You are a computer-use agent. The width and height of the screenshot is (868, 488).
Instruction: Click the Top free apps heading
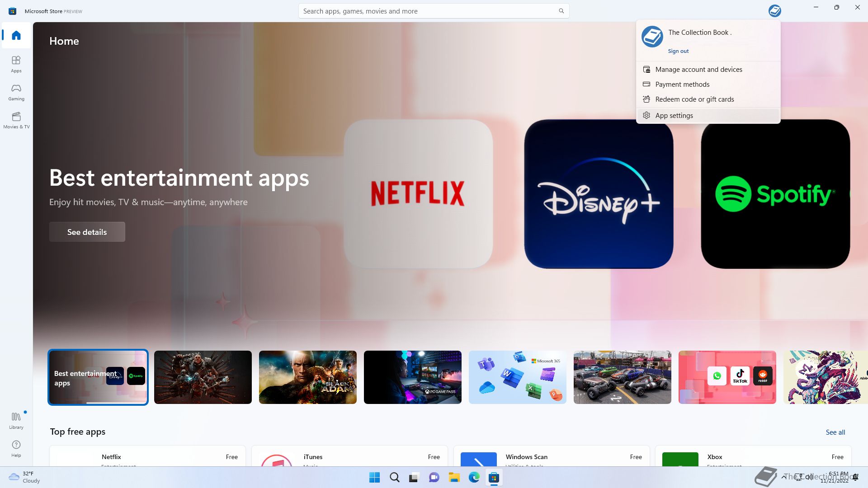[78, 432]
